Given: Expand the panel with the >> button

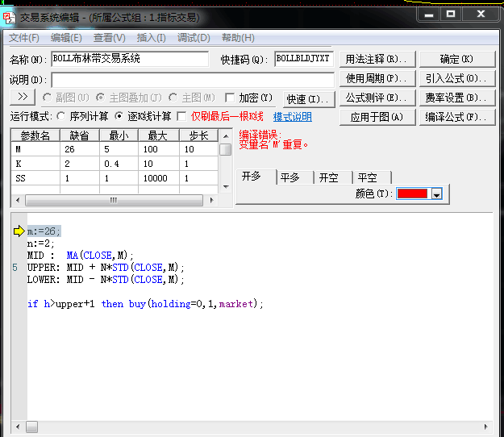Looking at the screenshot, I should click(x=23, y=97).
